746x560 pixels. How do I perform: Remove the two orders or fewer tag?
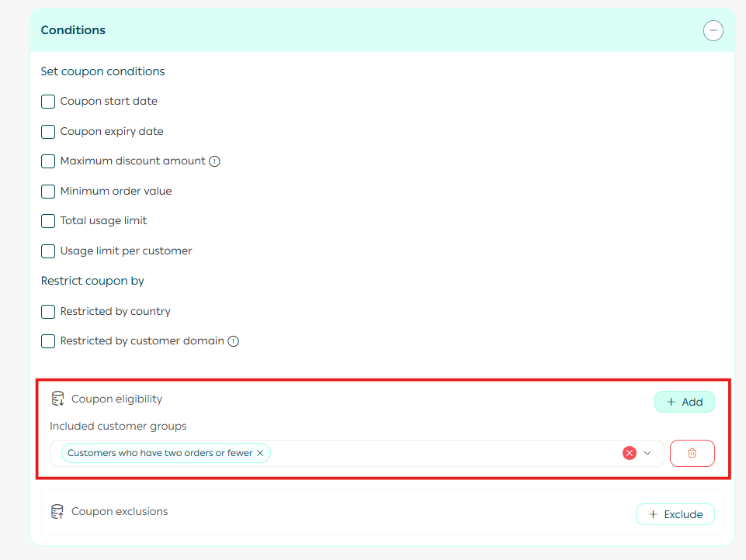point(260,453)
